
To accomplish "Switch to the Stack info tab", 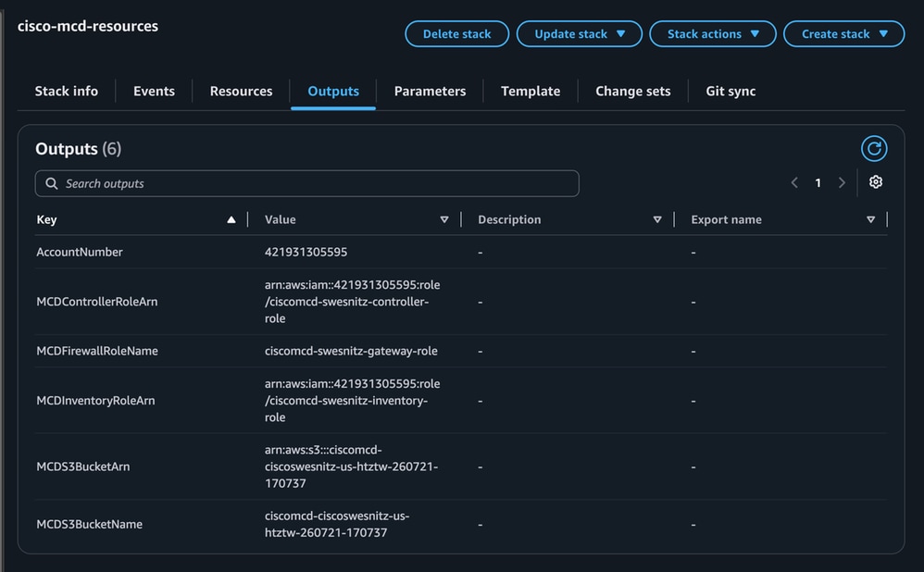I will pyautogui.click(x=67, y=92).
